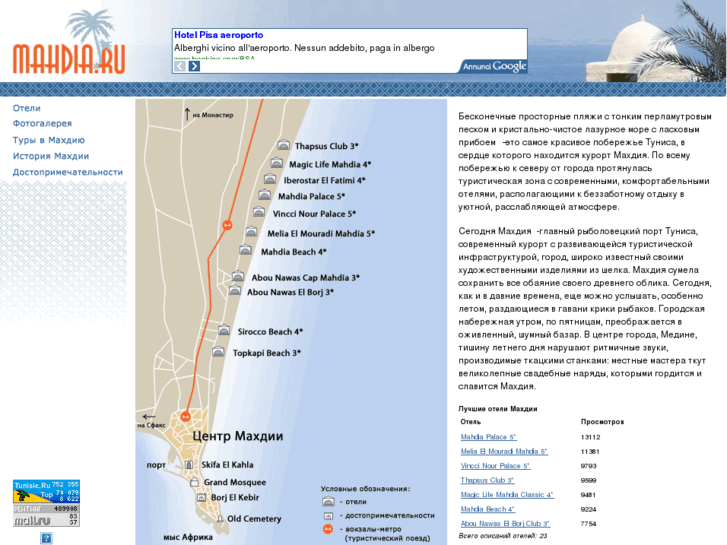This screenshot has width=727, height=545.
Task: Click the northern metro station marker on railway
Action: (227, 225)
